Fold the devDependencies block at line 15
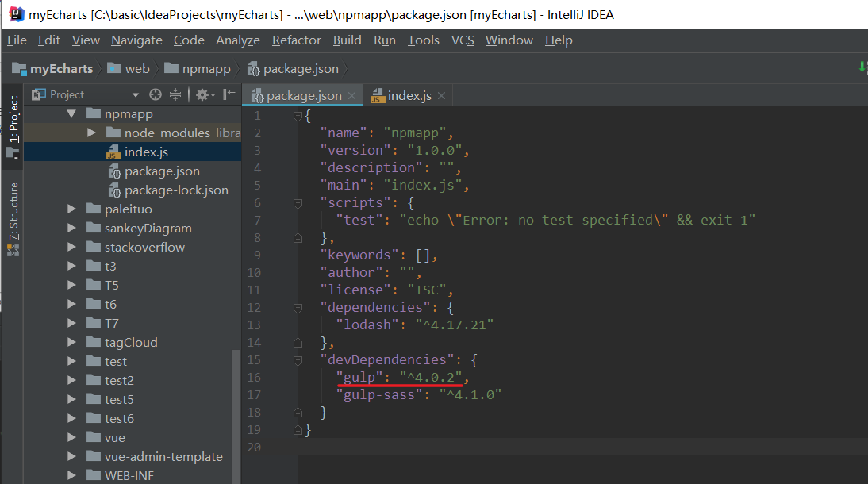868x484 pixels. click(x=298, y=360)
